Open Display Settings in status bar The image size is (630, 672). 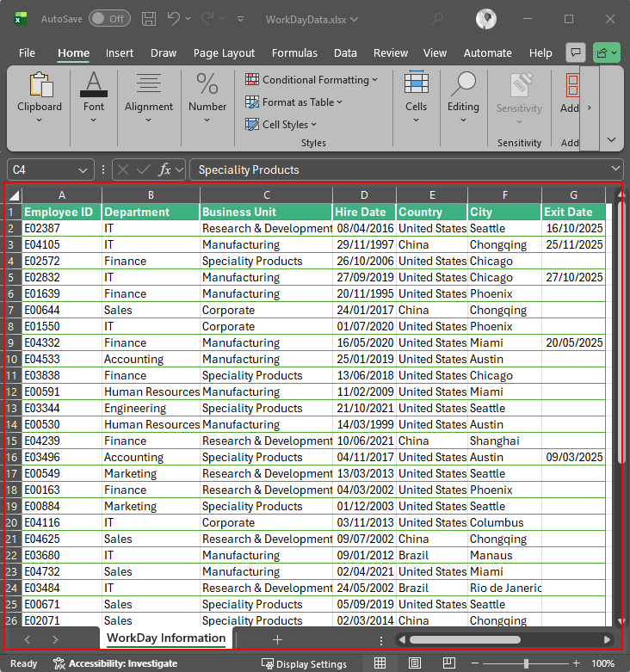(305, 664)
